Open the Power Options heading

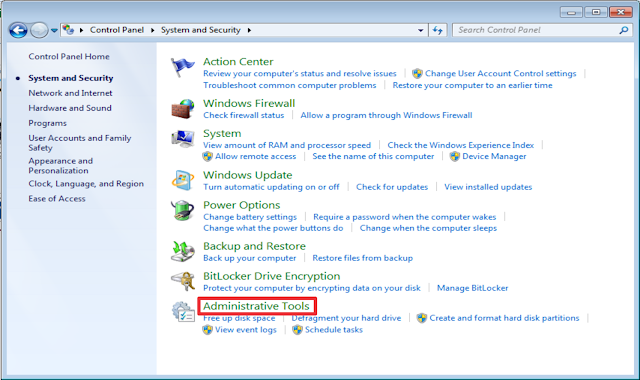242,205
